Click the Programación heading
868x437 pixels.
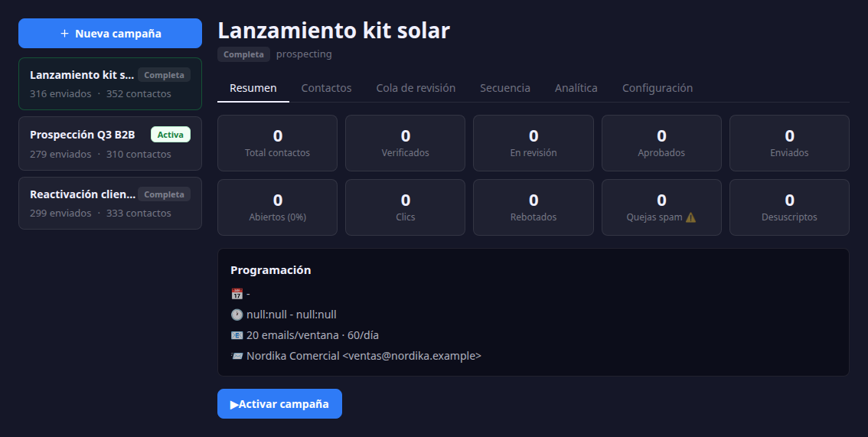271,270
